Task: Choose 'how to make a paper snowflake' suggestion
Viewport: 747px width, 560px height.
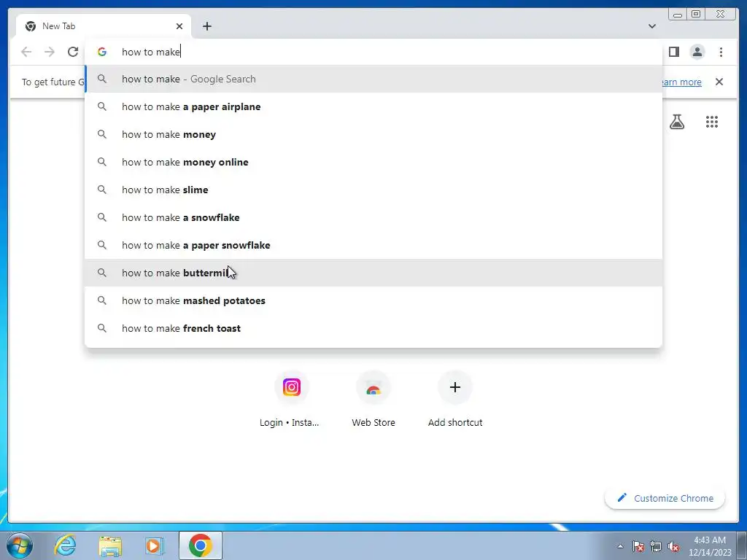Action: [x=373, y=245]
